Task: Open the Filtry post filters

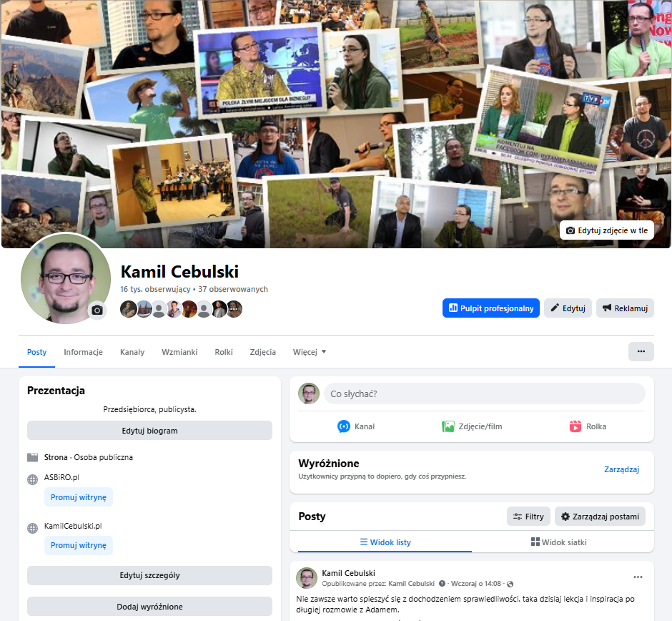Action: point(528,517)
